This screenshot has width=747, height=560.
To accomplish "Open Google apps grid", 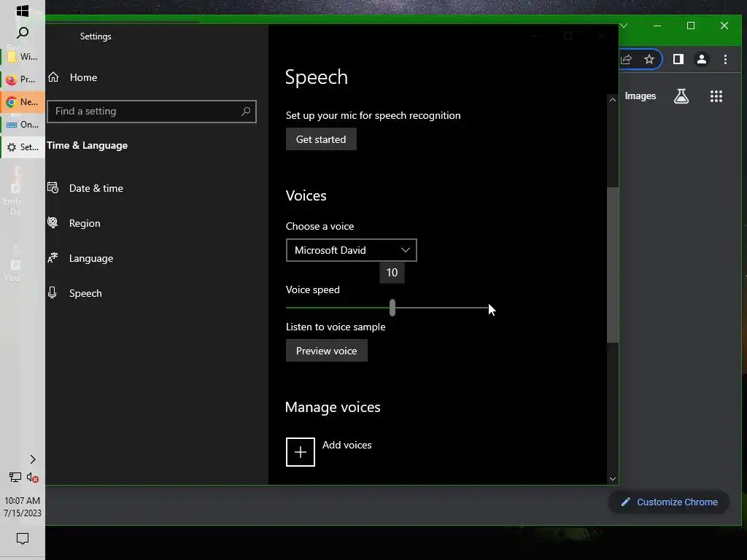I will [716, 96].
